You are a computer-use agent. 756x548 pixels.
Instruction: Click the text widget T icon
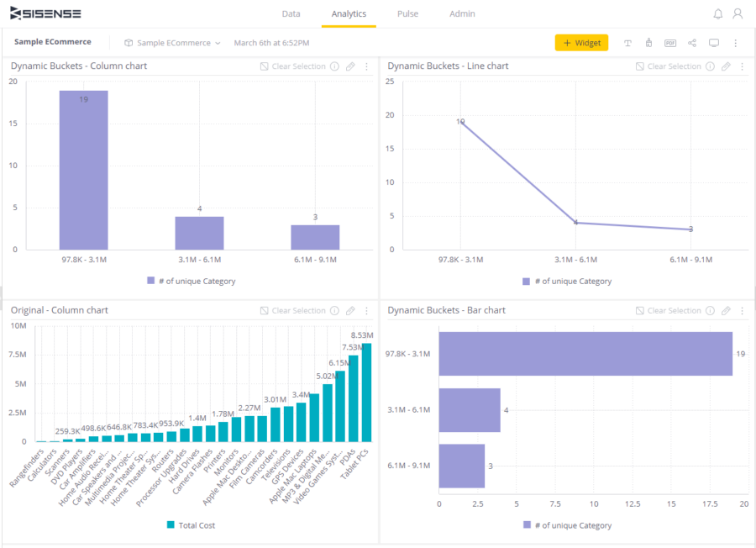[627, 43]
